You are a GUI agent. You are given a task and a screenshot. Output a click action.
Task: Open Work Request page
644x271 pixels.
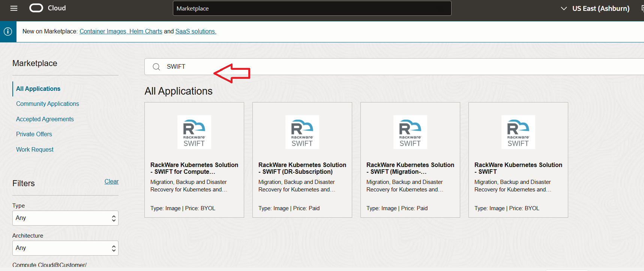pyautogui.click(x=35, y=149)
